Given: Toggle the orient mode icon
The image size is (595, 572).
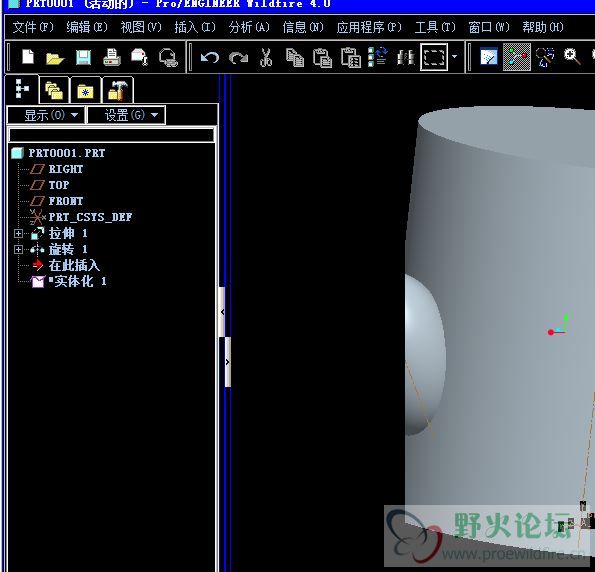Looking at the screenshot, I should pyautogui.click(x=545, y=57).
